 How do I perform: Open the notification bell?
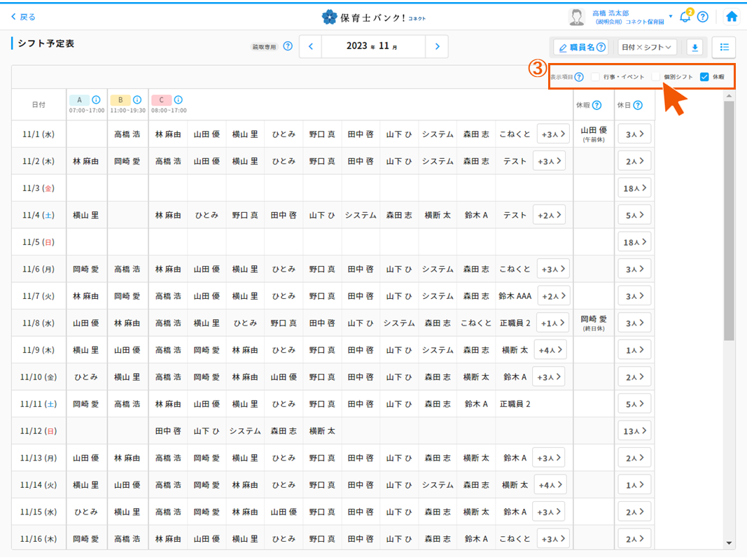[x=685, y=17]
